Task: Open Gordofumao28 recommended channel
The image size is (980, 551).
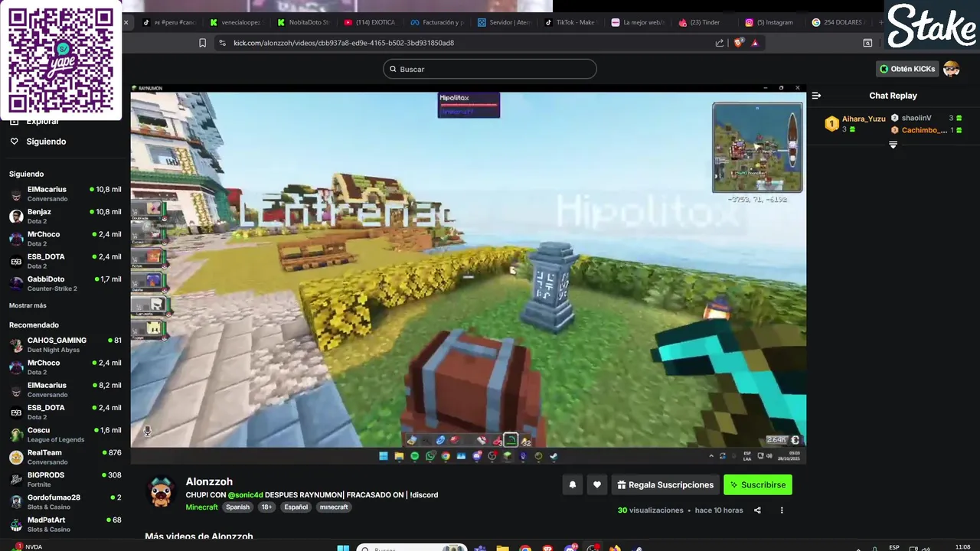Action: click(65, 502)
